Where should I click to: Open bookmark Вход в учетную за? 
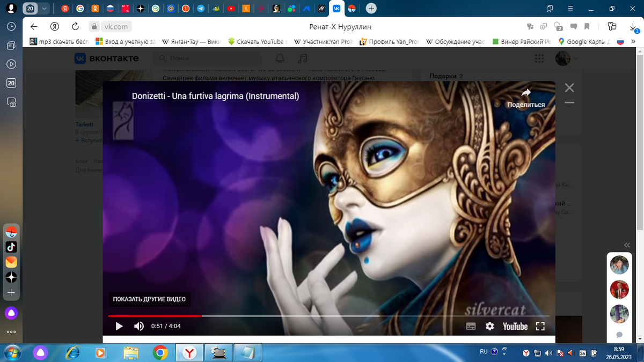coord(126,41)
